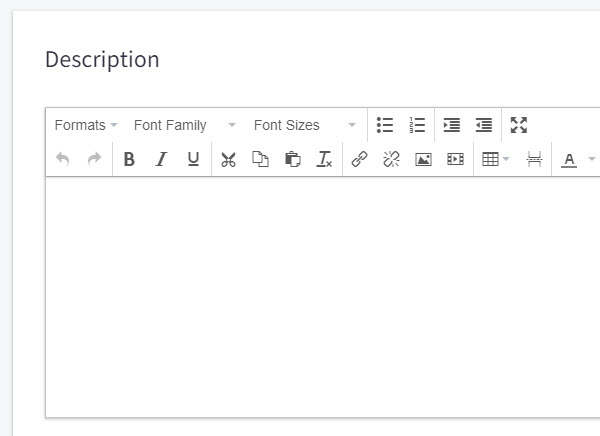Open the Font Sizes dropdown
600x436 pixels.
point(305,125)
